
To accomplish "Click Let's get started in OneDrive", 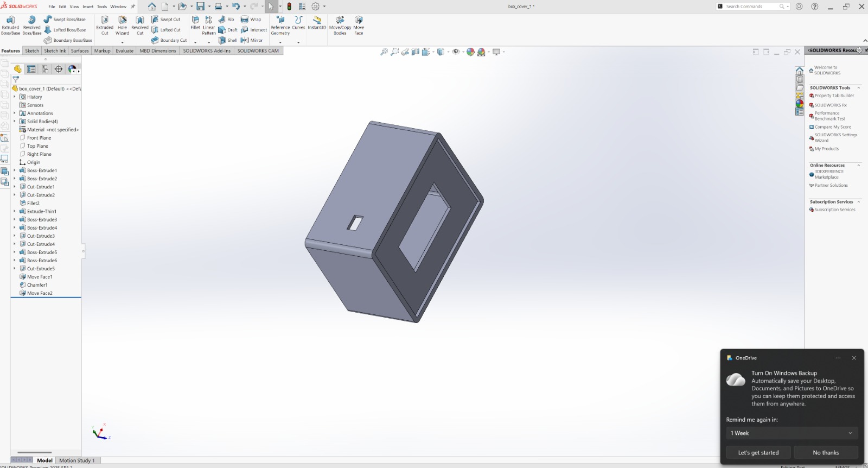I will [758, 452].
